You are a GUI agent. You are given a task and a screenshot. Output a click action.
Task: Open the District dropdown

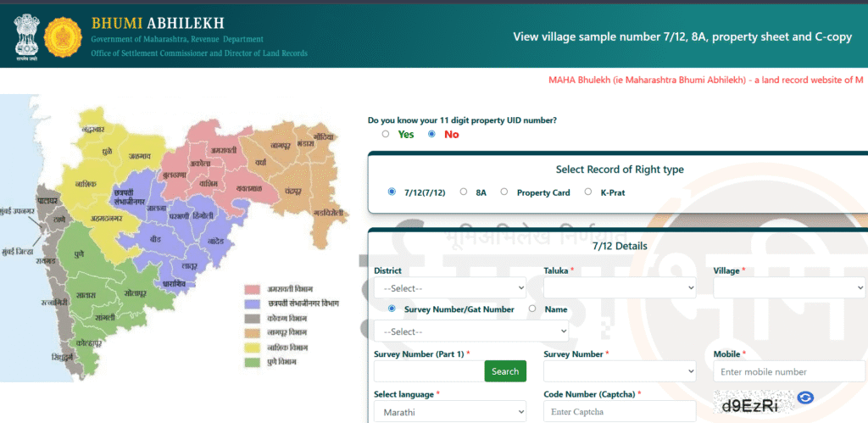point(450,288)
